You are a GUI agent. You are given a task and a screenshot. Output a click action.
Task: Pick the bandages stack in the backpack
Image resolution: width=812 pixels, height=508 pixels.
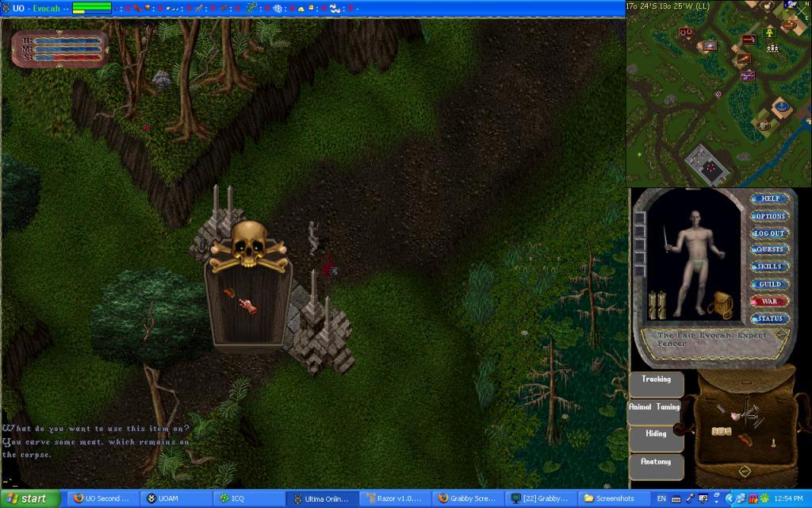point(720,431)
